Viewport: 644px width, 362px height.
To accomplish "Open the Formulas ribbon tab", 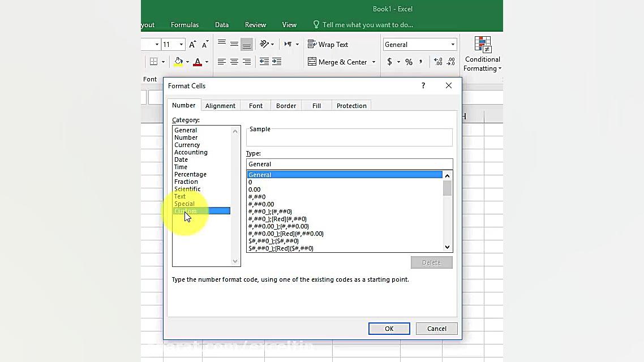I will [x=185, y=25].
